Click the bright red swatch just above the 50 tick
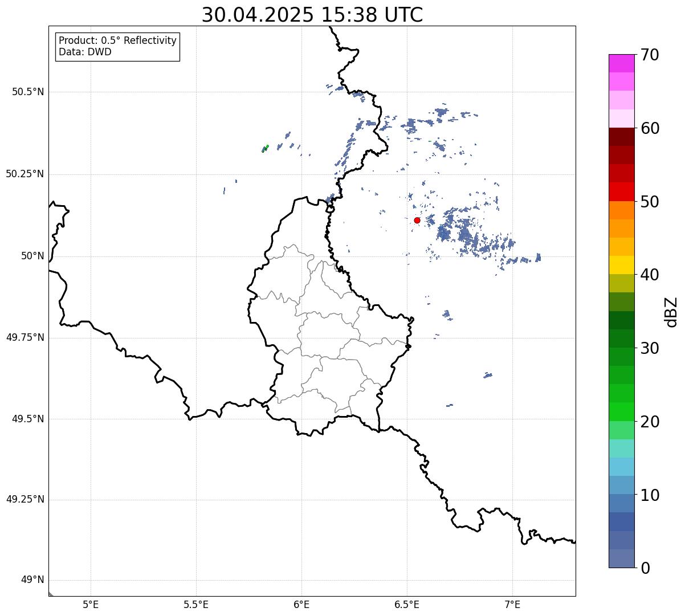The height and width of the screenshot is (616, 685). (x=621, y=191)
